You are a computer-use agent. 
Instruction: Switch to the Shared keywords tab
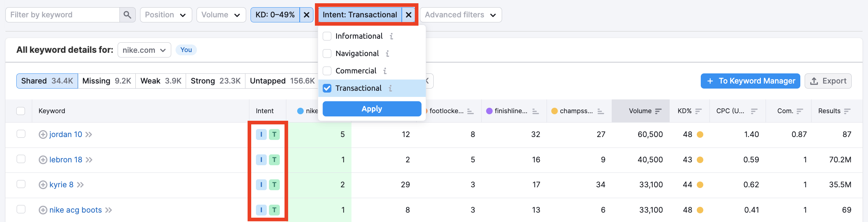coord(47,81)
